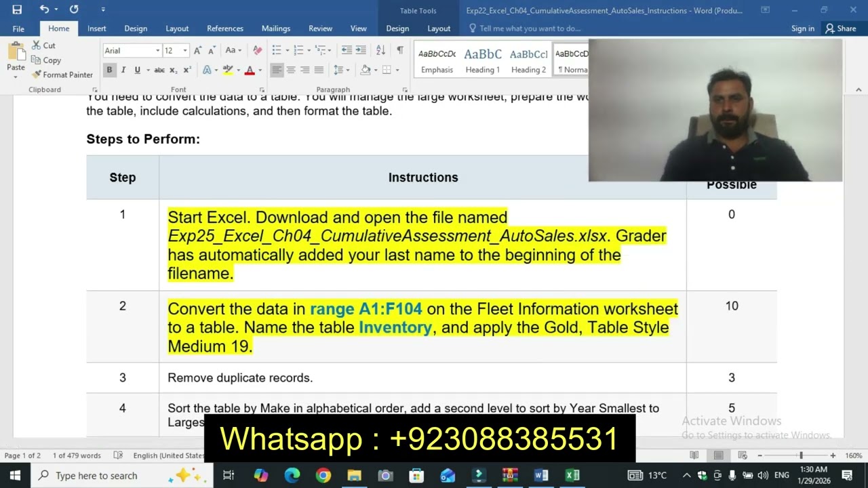The image size is (868, 488).
Task: Increase font size with Grow Font
Action: (x=197, y=50)
